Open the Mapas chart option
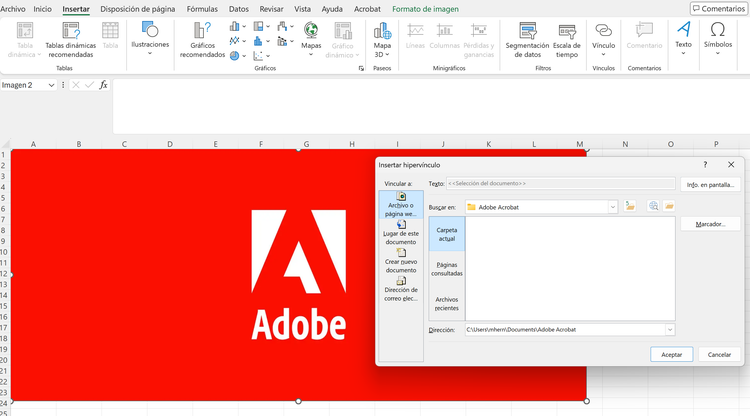Screen dimensions: 750x416 click(311, 38)
